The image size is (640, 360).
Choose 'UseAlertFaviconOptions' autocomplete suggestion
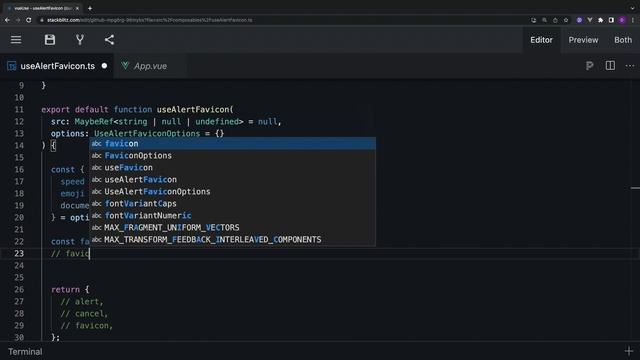pos(233,191)
